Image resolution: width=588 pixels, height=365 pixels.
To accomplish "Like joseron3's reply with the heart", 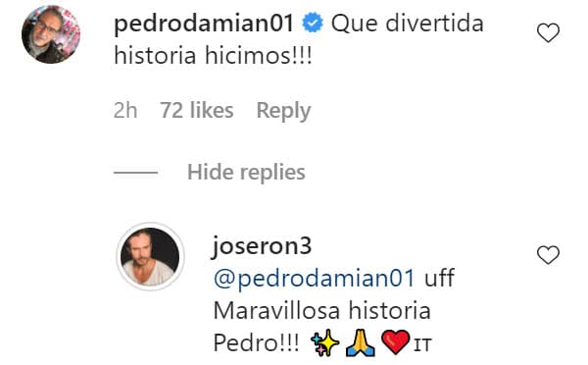I will tap(548, 255).
